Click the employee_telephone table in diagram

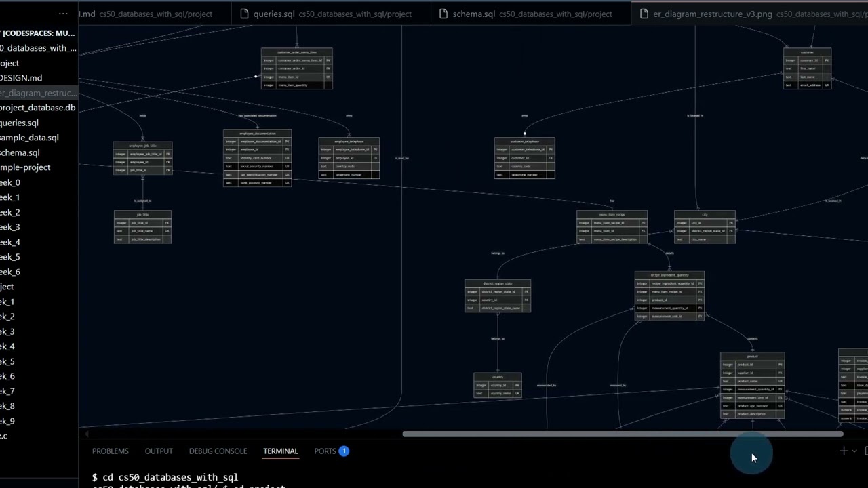coord(349,159)
